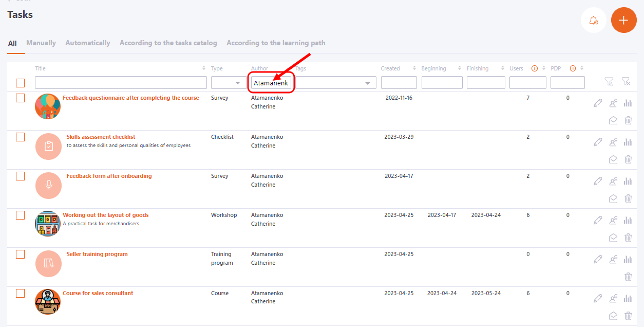Click the info icon next to Users column
This screenshot has height=327, width=644.
click(x=534, y=68)
